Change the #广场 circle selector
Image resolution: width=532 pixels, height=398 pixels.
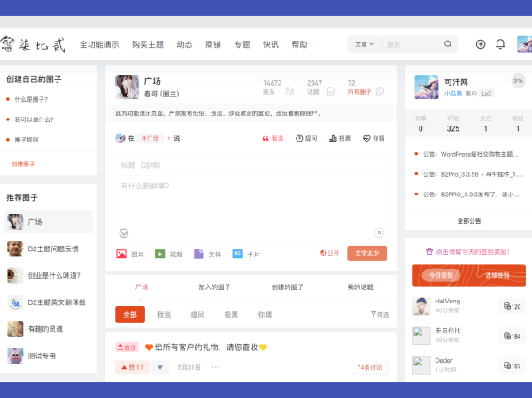point(150,138)
